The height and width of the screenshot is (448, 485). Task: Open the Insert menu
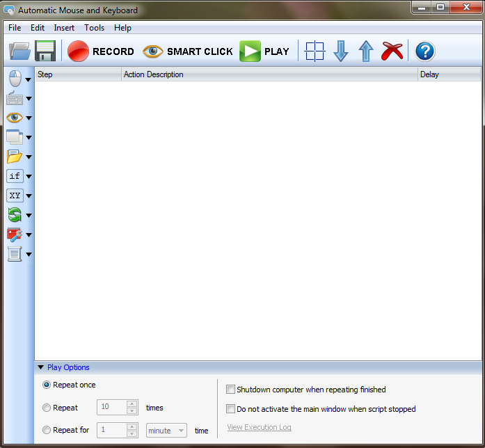point(64,28)
